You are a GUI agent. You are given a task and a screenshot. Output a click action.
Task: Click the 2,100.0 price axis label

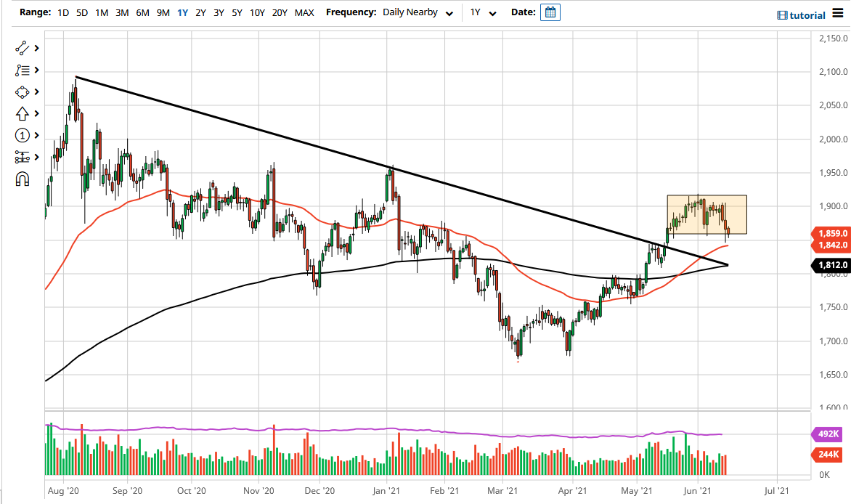tap(833, 72)
